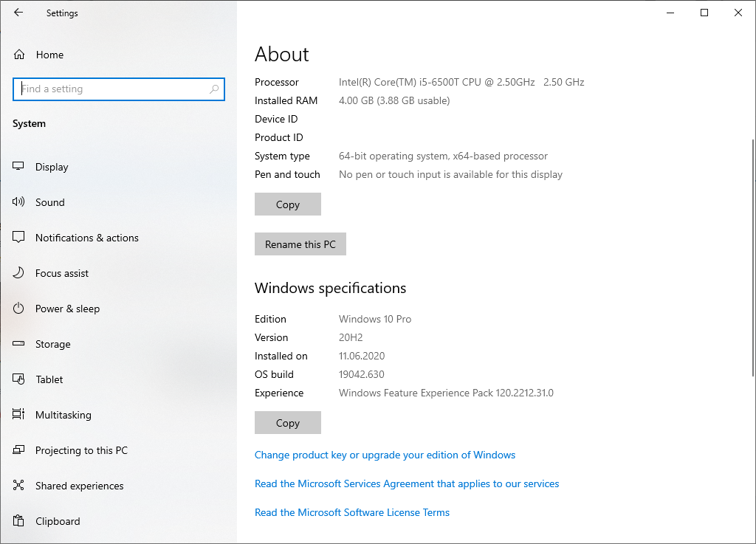This screenshot has width=756, height=544.
Task: Click the Sound speaker icon
Action: coord(18,202)
